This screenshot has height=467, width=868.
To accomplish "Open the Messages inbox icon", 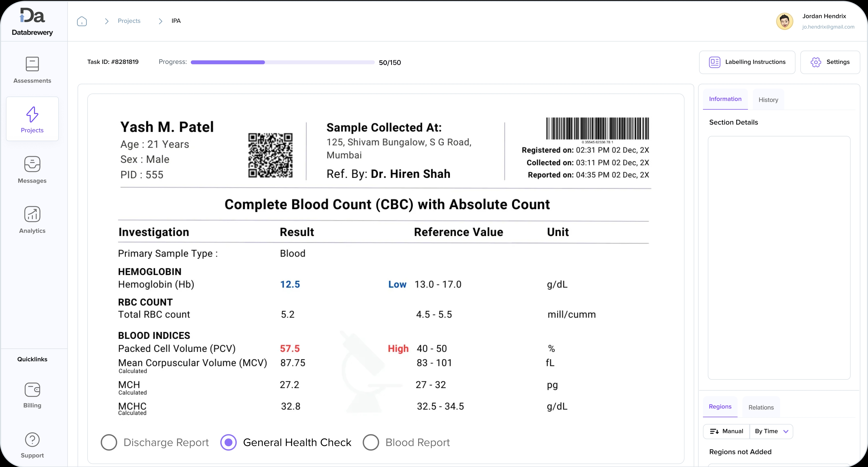I will (x=32, y=164).
